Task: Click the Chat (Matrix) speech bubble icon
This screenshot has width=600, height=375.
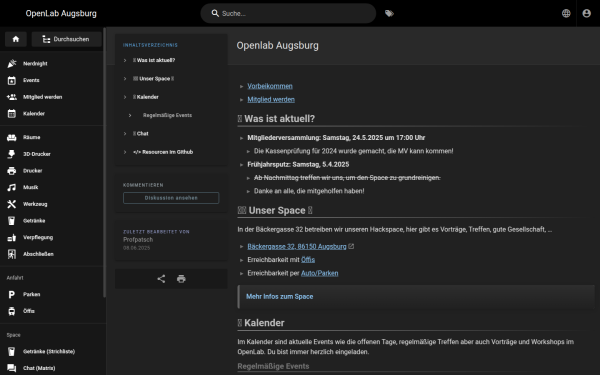Action: [x=12, y=368]
